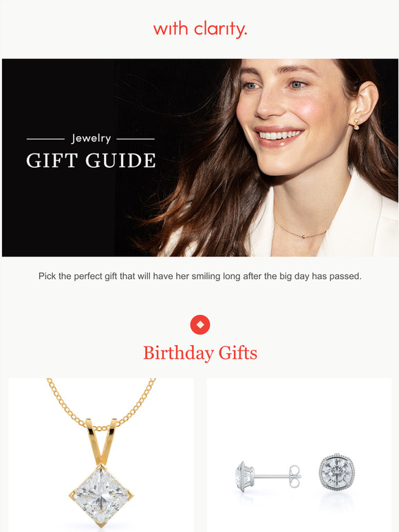Click the gold V-shaped bail of the pendant
This screenshot has height=532, width=399.
click(x=101, y=441)
